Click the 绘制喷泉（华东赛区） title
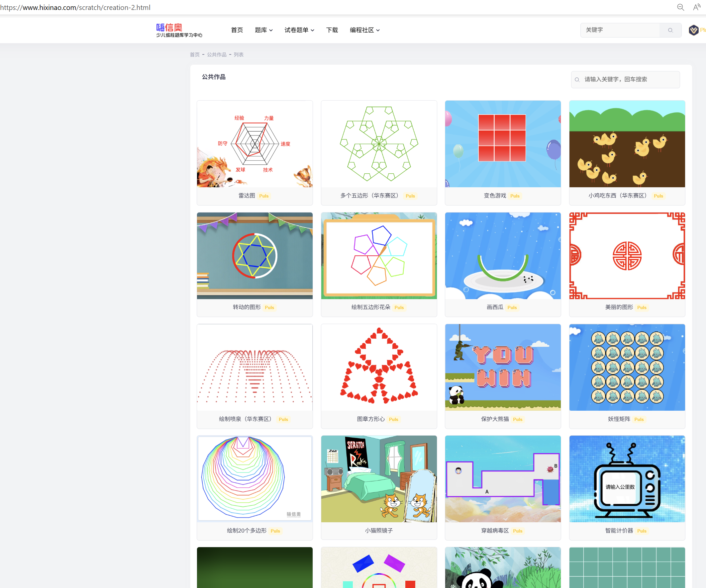706x588 pixels. coord(247,419)
